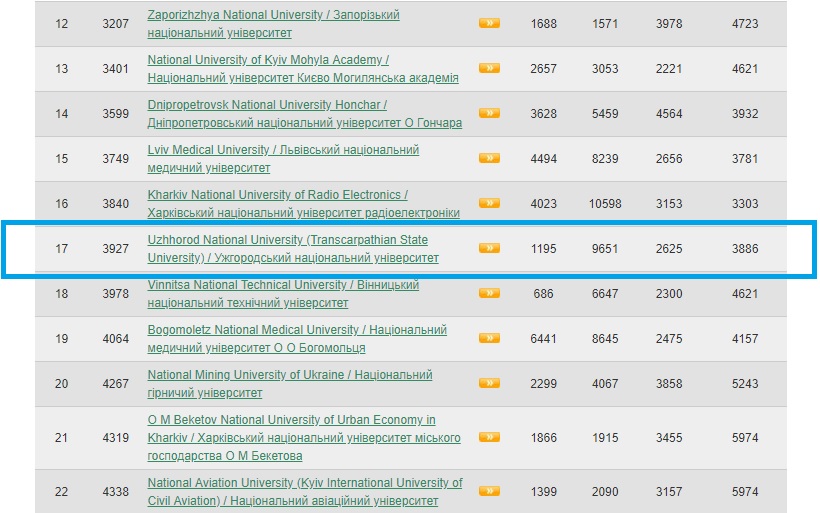The image size is (820, 513).
Task: Click orange arrow icon in Zaporizhzhya row
Action: 489,23
